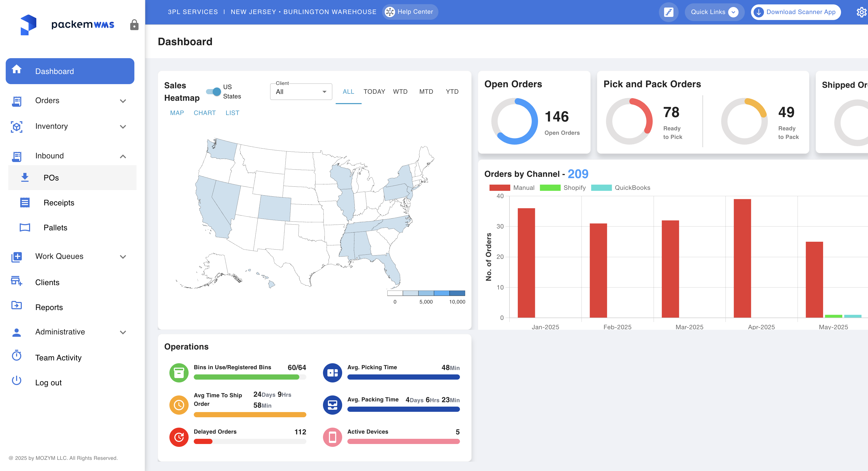868x471 pixels.
Task: Expand the Orders sidebar menu
Action: pos(123,101)
